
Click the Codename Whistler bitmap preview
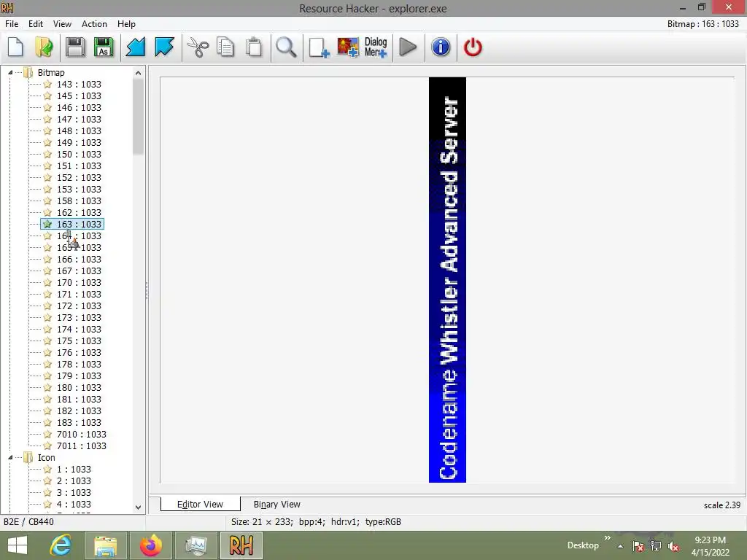click(447, 280)
